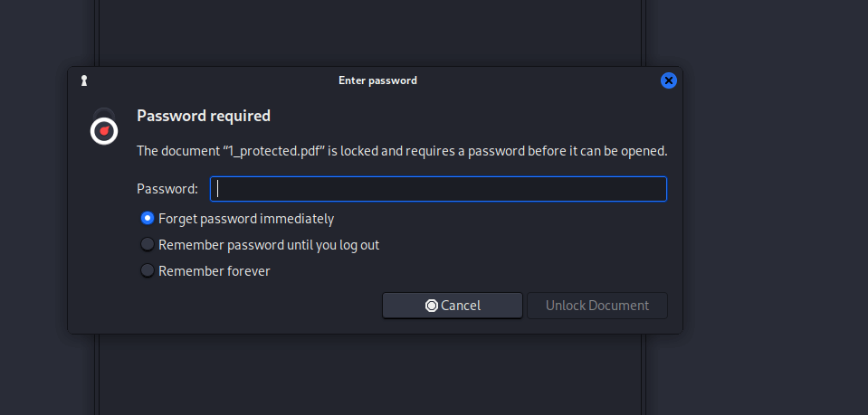Click the keyhole icon in the title bar
Image resolution: width=868 pixels, height=415 pixels.
(x=84, y=80)
